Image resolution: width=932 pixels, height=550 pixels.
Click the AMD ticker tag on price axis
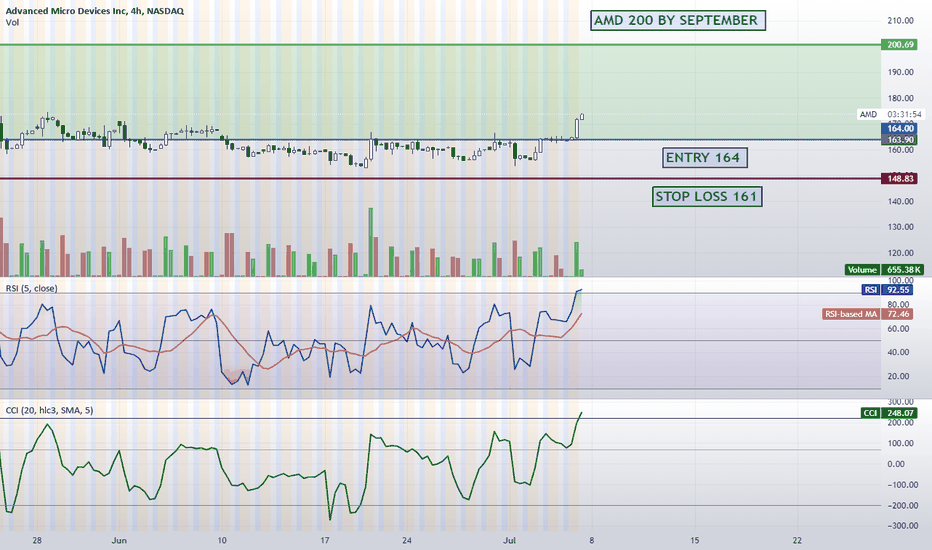868,114
